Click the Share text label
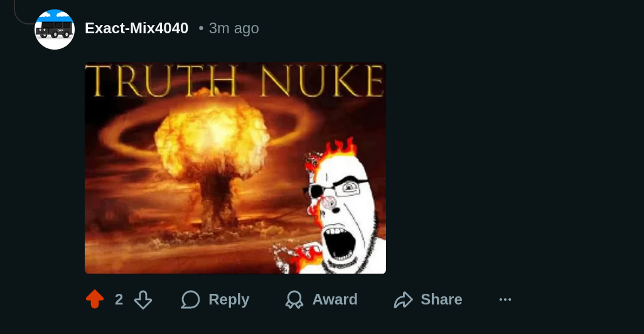The width and height of the screenshot is (644, 334). coord(441,299)
